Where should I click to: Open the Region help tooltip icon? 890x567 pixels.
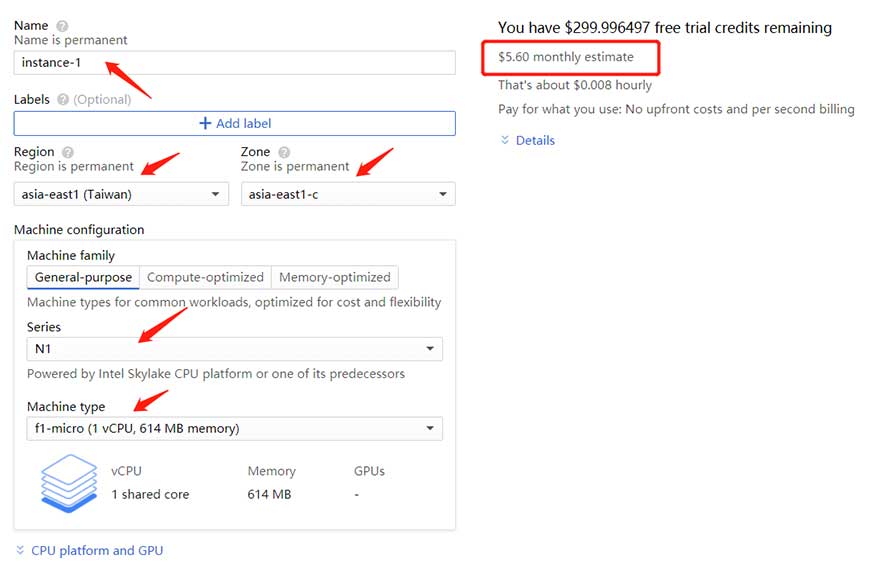coord(68,152)
